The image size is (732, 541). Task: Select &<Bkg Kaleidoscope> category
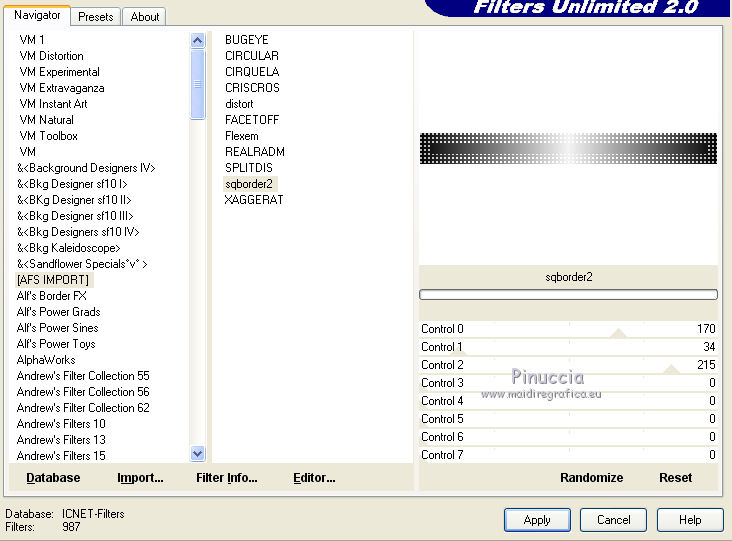click(68, 248)
